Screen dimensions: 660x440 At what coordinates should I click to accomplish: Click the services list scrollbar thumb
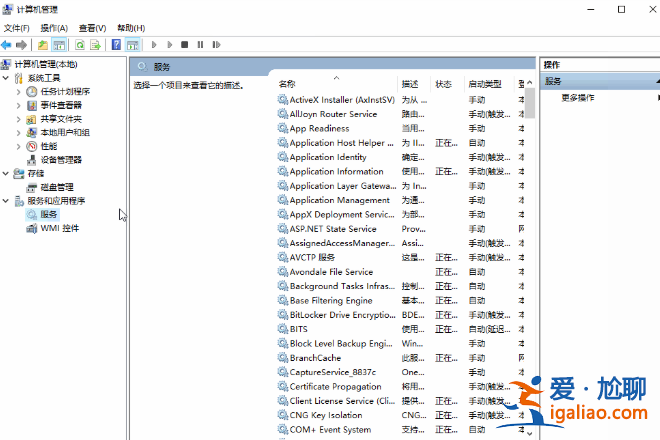tap(530, 103)
